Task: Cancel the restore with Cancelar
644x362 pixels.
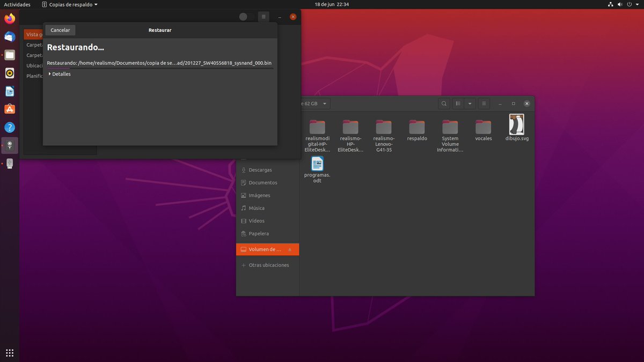Action: pos(60,30)
